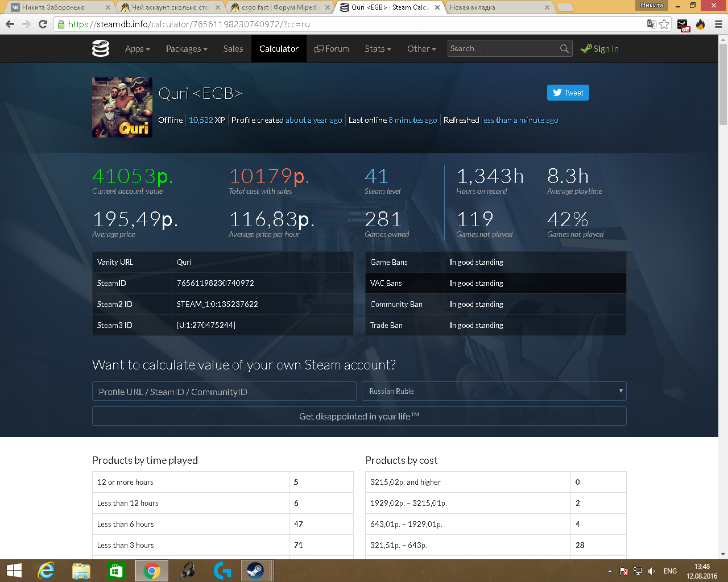
Task: Launch Internet Explorer from the taskbar
Action: (x=46, y=571)
